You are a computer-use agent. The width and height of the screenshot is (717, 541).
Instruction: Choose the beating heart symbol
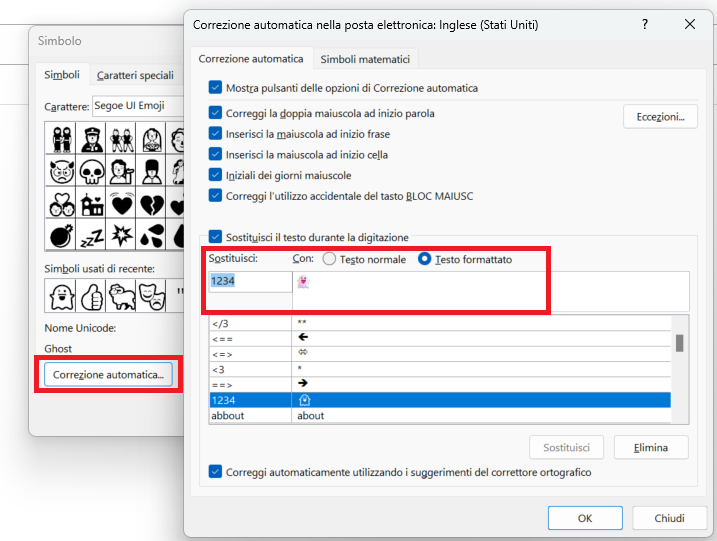[121, 203]
